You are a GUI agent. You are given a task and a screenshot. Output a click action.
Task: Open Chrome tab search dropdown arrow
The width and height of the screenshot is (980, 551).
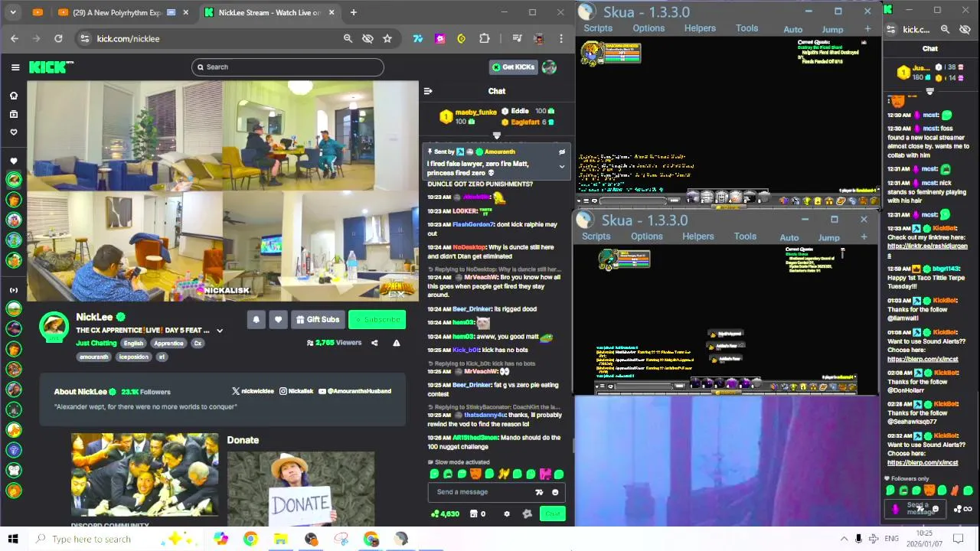point(13,12)
